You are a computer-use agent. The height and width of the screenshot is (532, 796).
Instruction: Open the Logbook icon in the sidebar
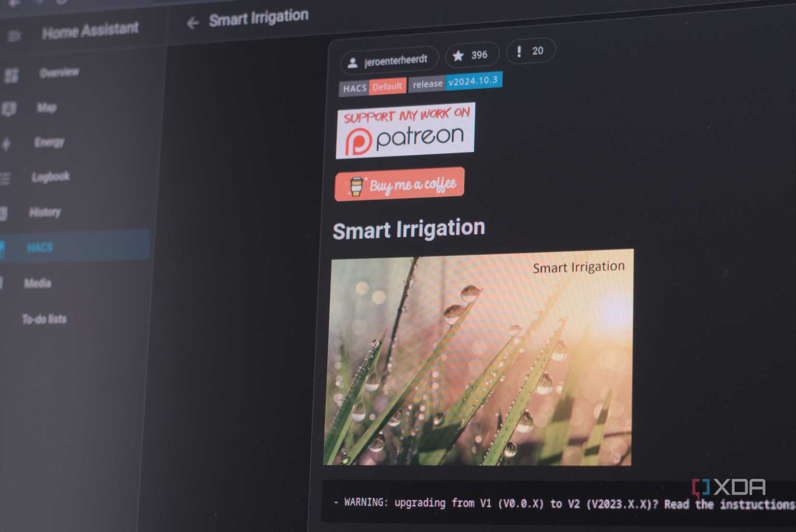point(5,178)
